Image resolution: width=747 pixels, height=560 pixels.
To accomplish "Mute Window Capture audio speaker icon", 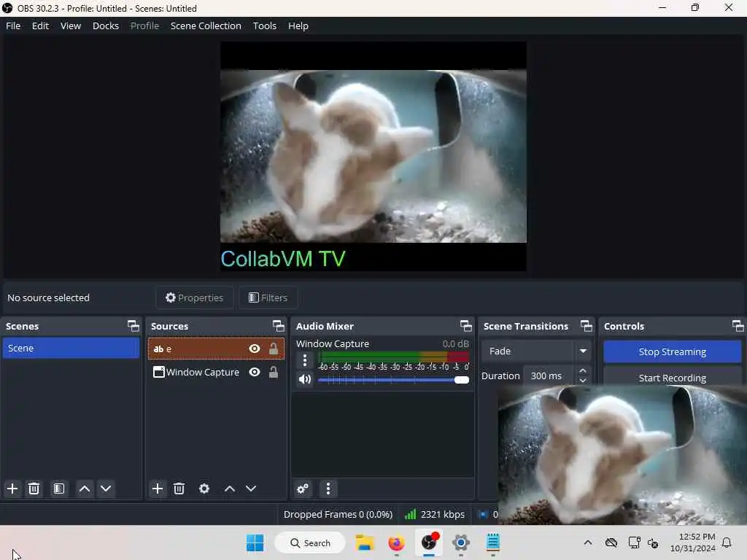I will click(x=305, y=379).
